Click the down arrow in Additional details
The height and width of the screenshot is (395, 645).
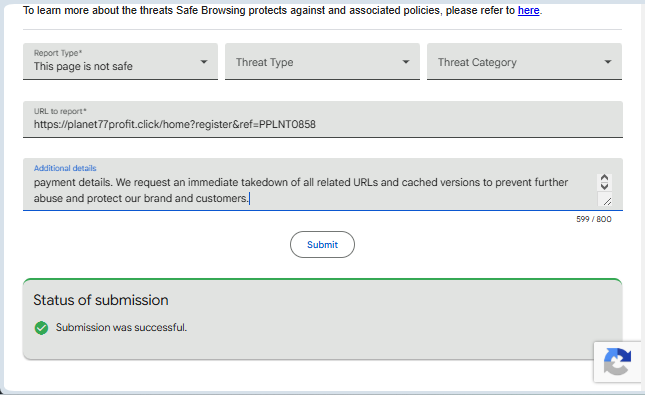[x=604, y=186]
